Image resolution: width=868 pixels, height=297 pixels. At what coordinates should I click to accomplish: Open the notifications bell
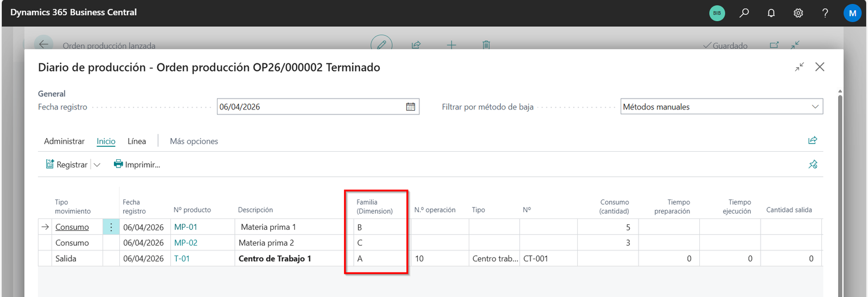click(x=771, y=13)
